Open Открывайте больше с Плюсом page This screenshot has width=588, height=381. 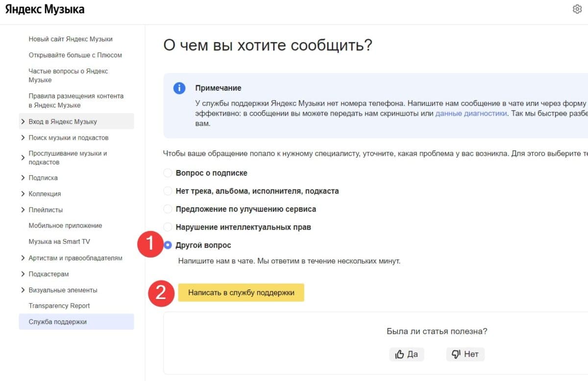(x=74, y=55)
